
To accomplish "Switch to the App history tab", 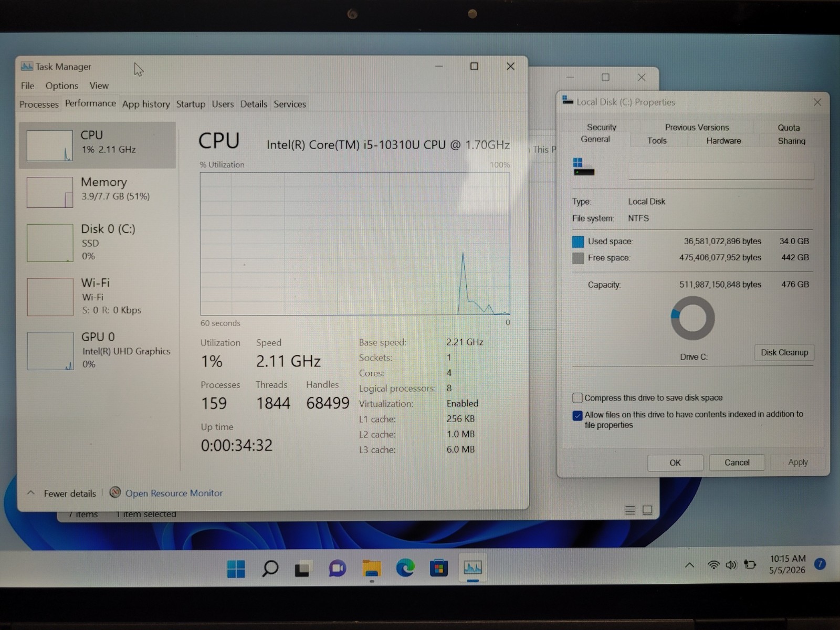I will 146,104.
